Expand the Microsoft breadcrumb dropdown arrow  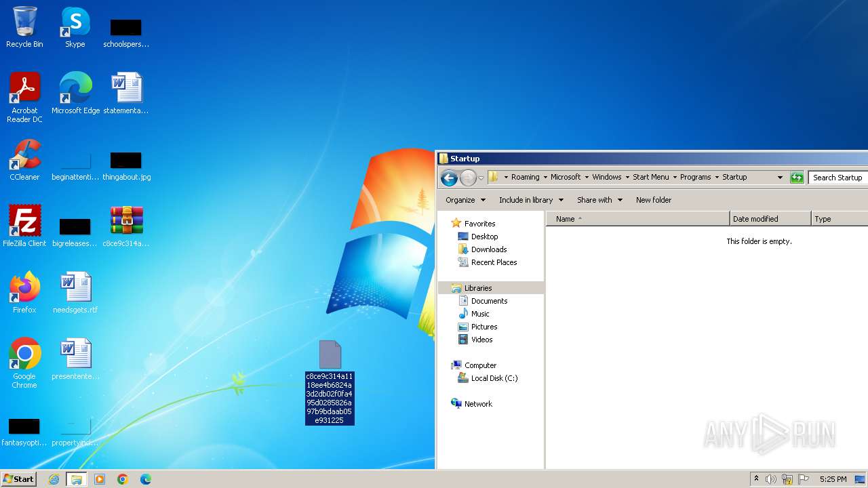coord(587,178)
